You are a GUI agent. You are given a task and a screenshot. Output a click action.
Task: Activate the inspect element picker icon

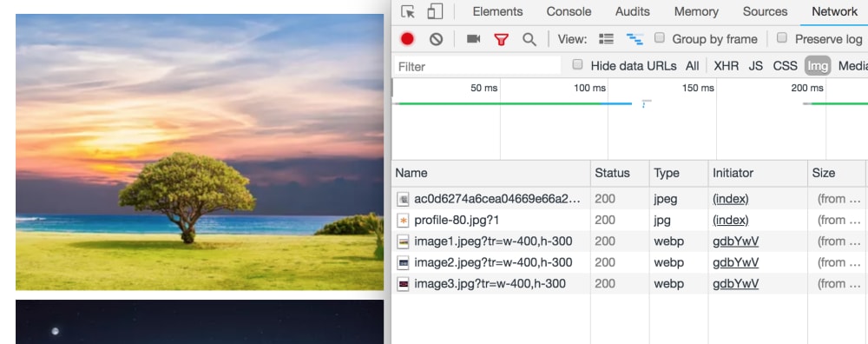point(408,11)
